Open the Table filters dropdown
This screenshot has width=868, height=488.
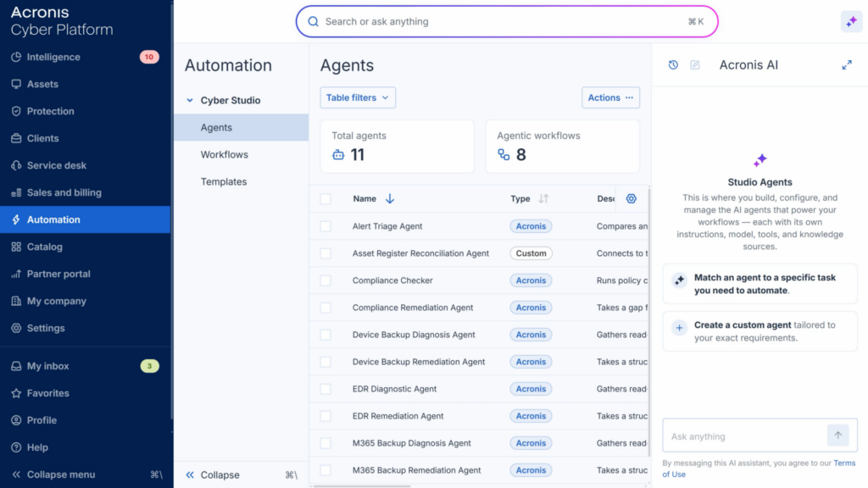click(x=358, y=97)
